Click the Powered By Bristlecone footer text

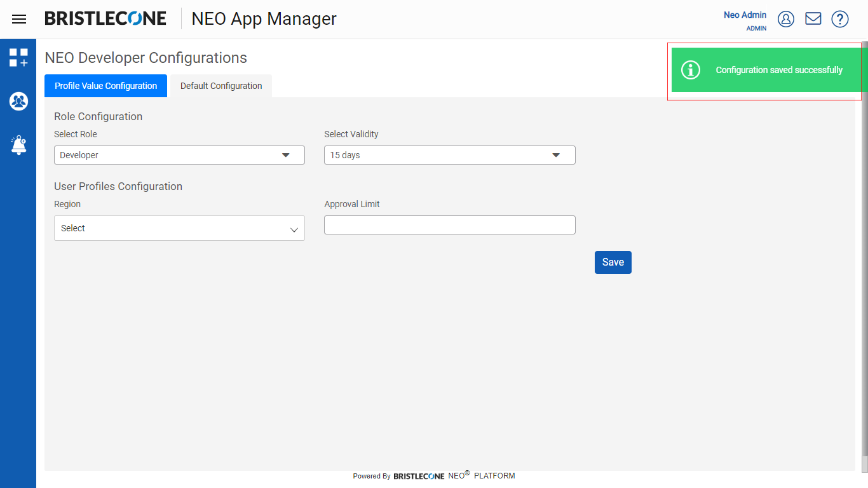pyautogui.click(x=434, y=475)
